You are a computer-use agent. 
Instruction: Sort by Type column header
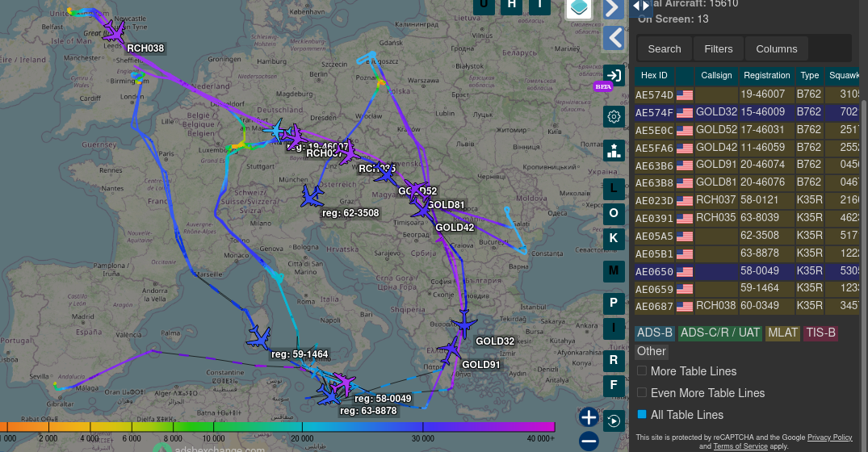809,75
